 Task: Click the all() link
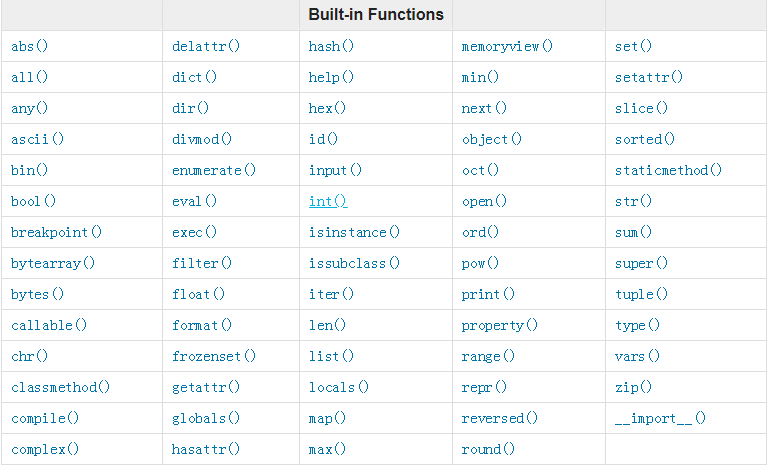[x=29, y=77]
